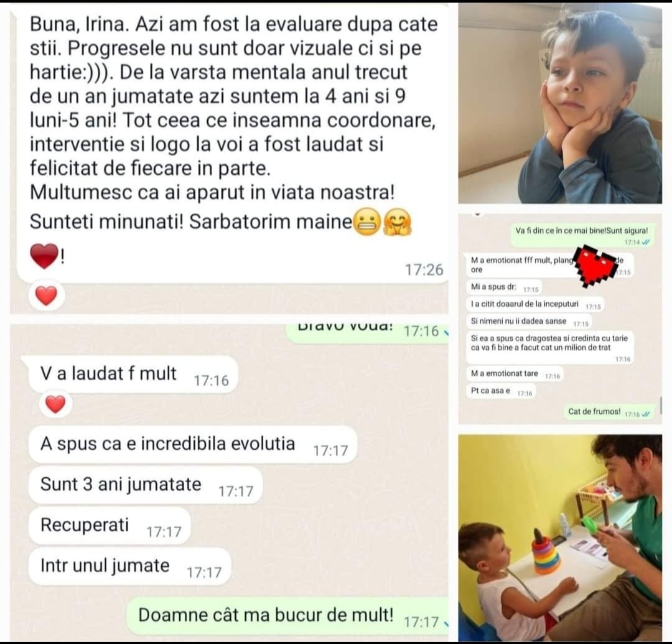672x644 pixels.
Task: Open photo of therapist and child at table
Action: pos(560,538)
